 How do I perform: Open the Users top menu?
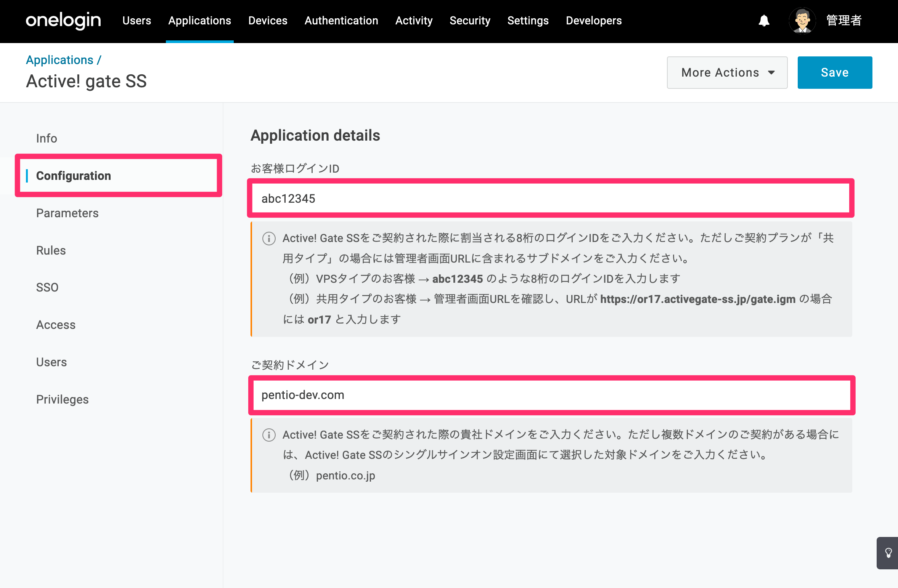[x=137, y=21]
